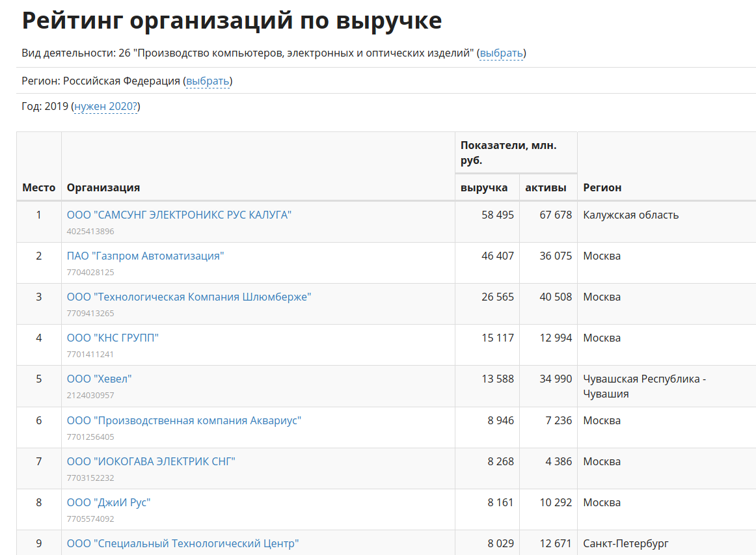Image resolution: width=756 pixels, height=555 pixels.
Task: Open the 'нужен 2020?' year link
Action: coord(106,106)
